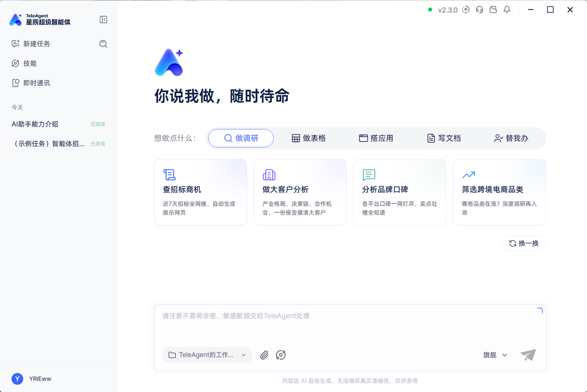
Task: Click the expand corner icon of the input box
Action: (x=540, y=311)
